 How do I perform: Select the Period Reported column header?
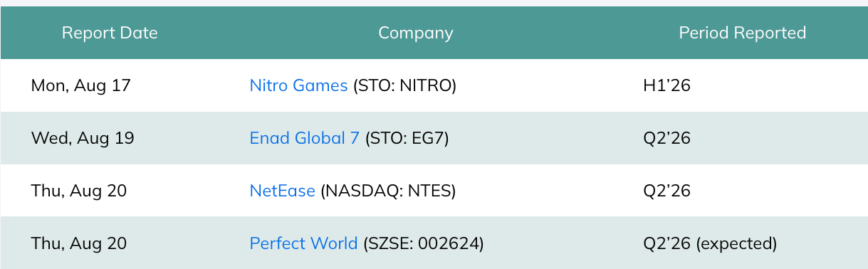pyautogui.click(x=742, y=33)
